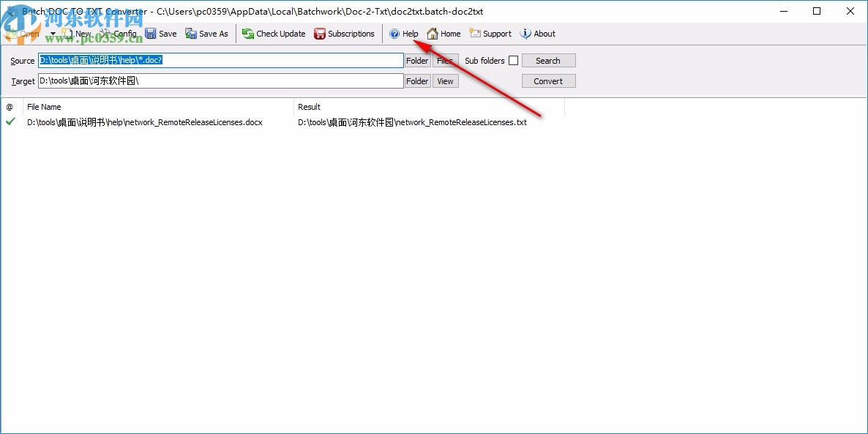Expand the Open button dropdown arrow
868x434 pixels.
(52, 33)
